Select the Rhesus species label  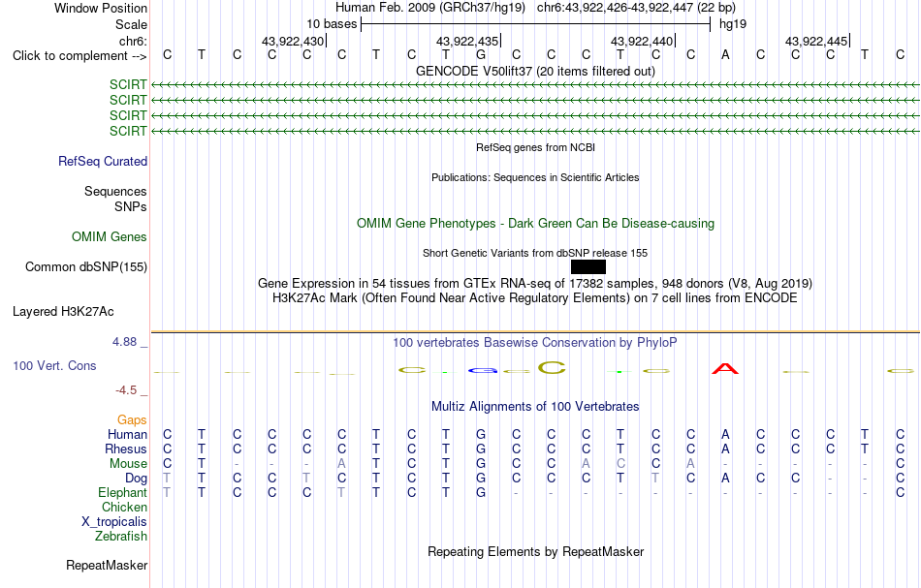click(x=126, y=449)
